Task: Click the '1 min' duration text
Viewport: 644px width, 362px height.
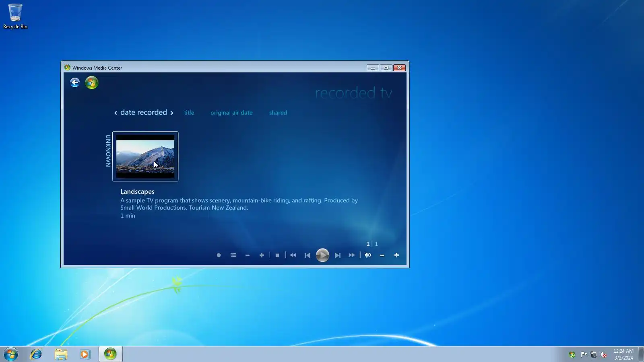Action: (x=128, y=216)
